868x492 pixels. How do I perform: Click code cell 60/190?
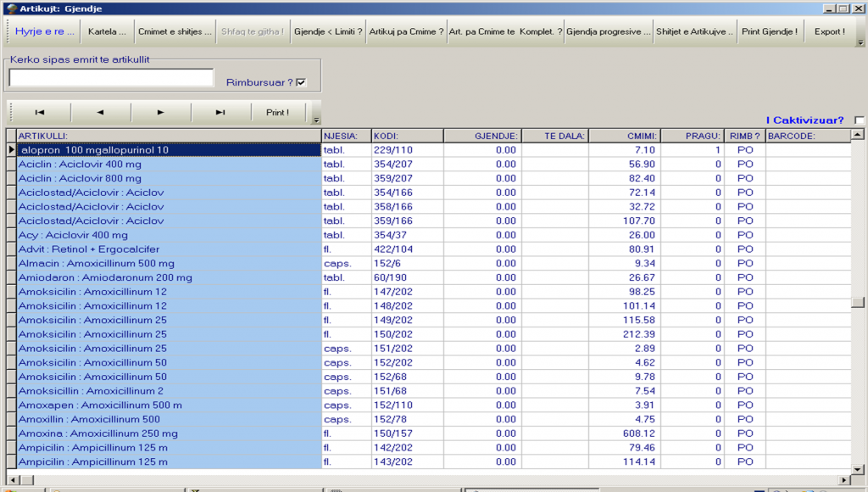[408, 278]
